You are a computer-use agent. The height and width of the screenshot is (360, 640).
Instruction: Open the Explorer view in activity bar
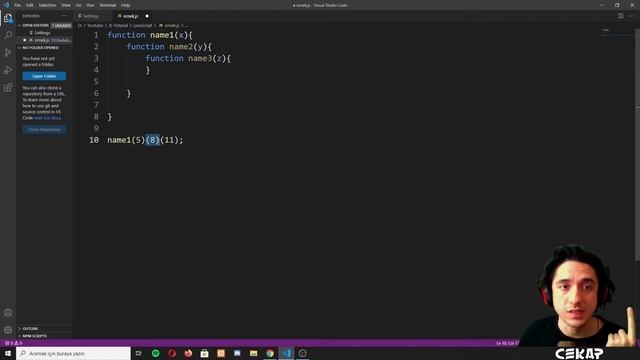(x=8, y=18)
